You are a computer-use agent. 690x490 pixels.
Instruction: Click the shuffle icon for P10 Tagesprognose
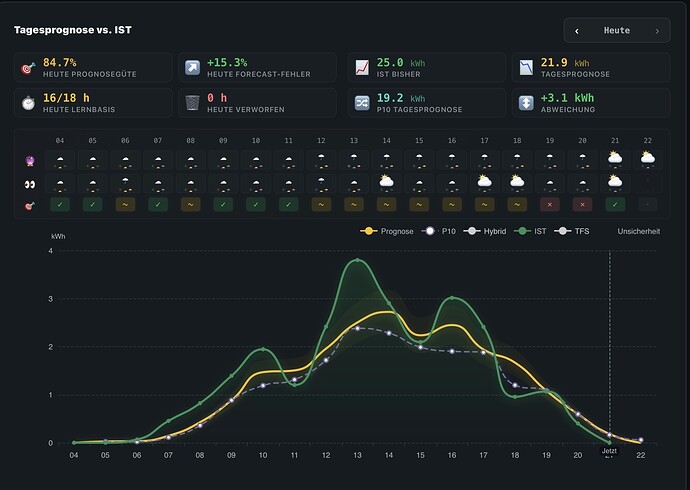tap(362, 103)
